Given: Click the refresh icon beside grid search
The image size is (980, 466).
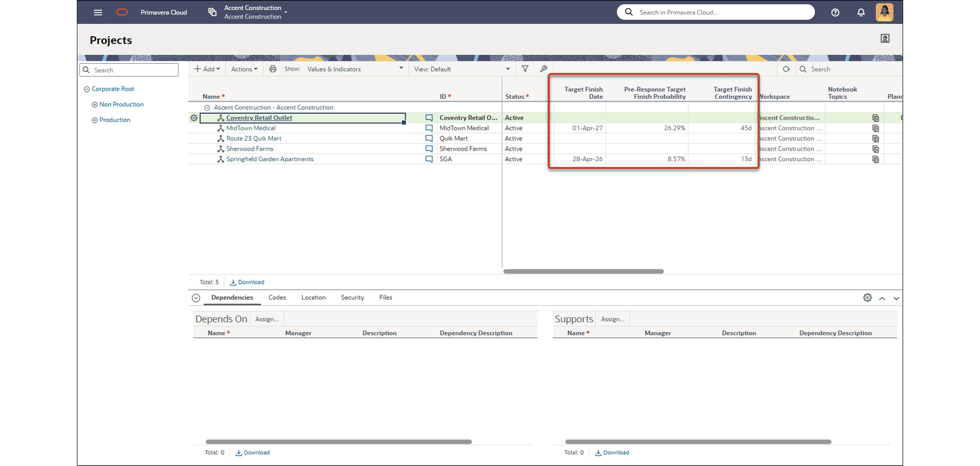Looking at the screenshot, I should (x=786, y=69).
